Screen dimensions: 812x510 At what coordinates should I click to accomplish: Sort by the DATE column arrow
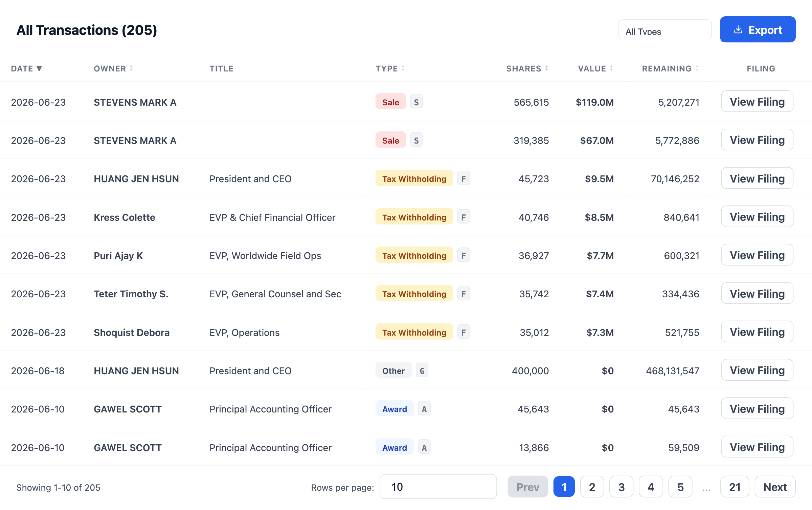pos(39,68)
